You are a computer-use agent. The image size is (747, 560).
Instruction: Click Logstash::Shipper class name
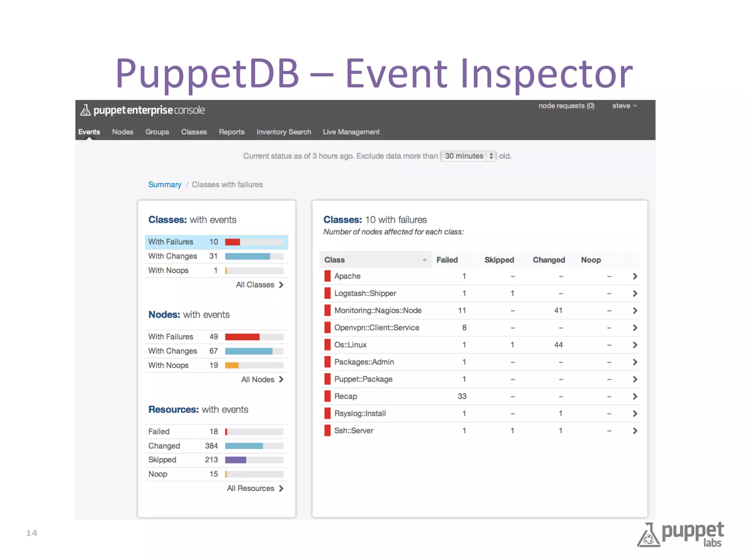pos(365,293)
